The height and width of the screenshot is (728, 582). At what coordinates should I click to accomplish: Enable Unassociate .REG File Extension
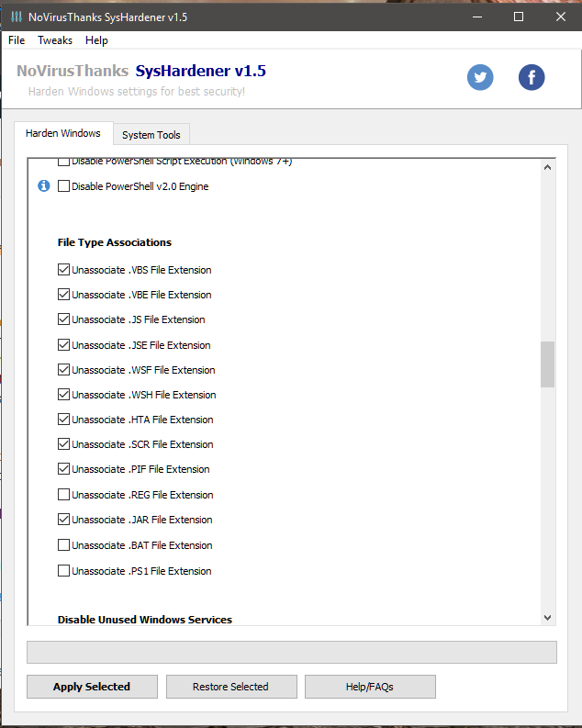[63, 495]
